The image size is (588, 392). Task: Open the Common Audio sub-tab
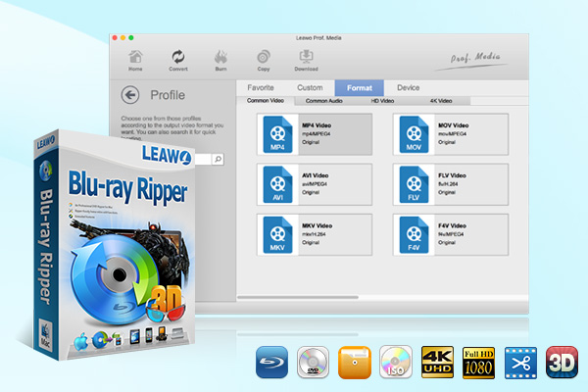[324, 101]
